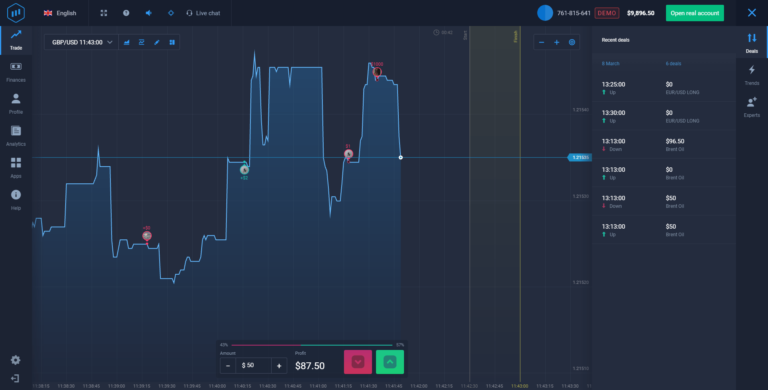Viewport: 768px width, 390px height.
Task: Click the user avatar circle
Action: click(545, 13)
